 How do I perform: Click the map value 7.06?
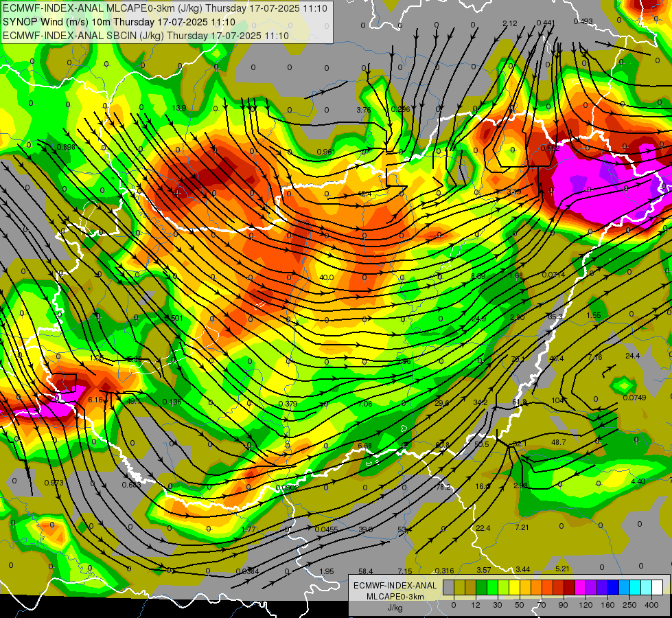pos(365,404)
